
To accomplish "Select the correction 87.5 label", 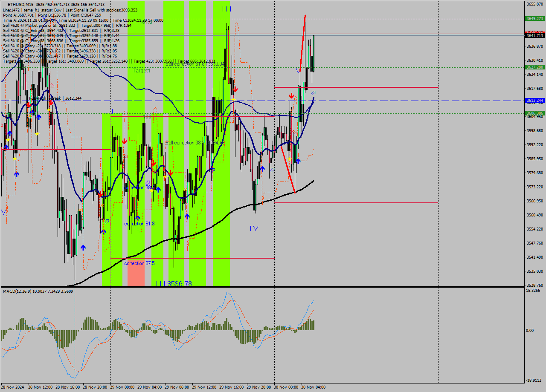I will click(139, 263).
